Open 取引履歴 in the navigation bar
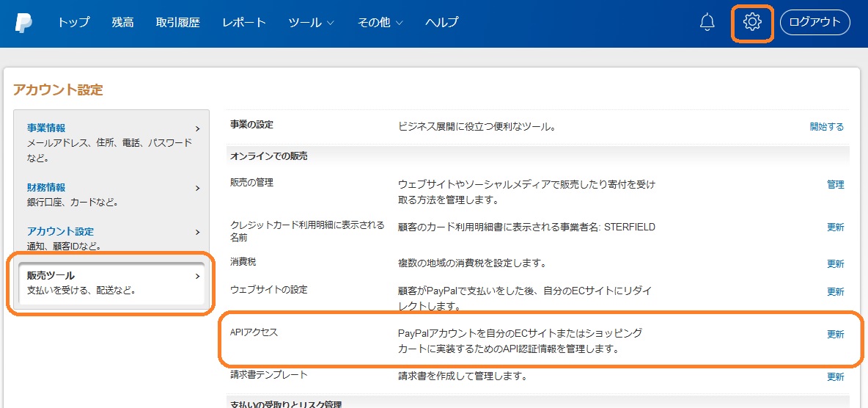 click(177, 23)
